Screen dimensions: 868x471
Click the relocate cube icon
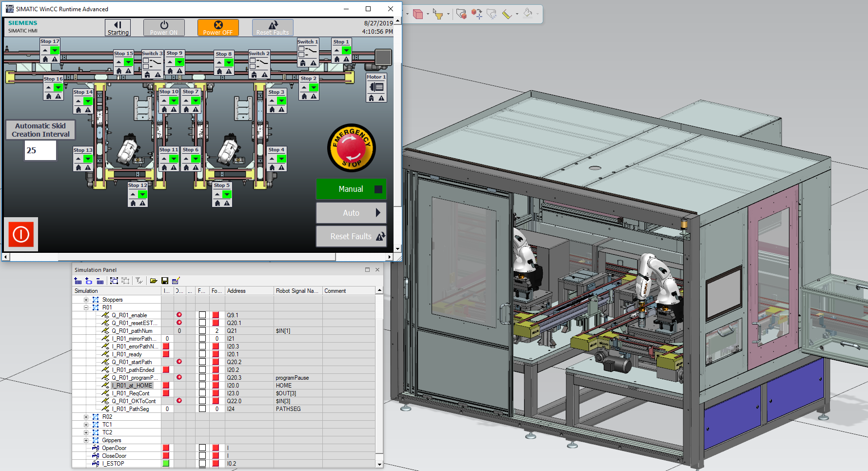476,14
